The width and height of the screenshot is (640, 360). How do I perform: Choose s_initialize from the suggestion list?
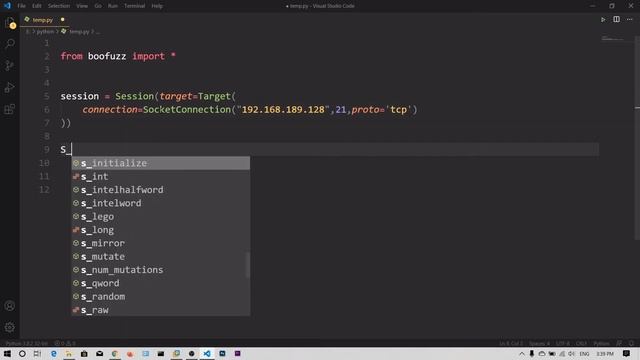[161, 163]
